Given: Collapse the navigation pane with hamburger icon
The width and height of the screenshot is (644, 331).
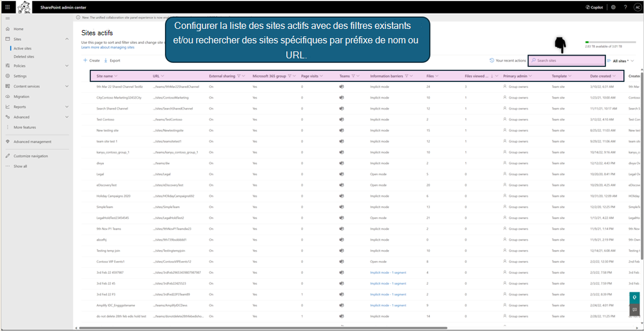Looking at the screenshot, I should (x=8, y=18).
